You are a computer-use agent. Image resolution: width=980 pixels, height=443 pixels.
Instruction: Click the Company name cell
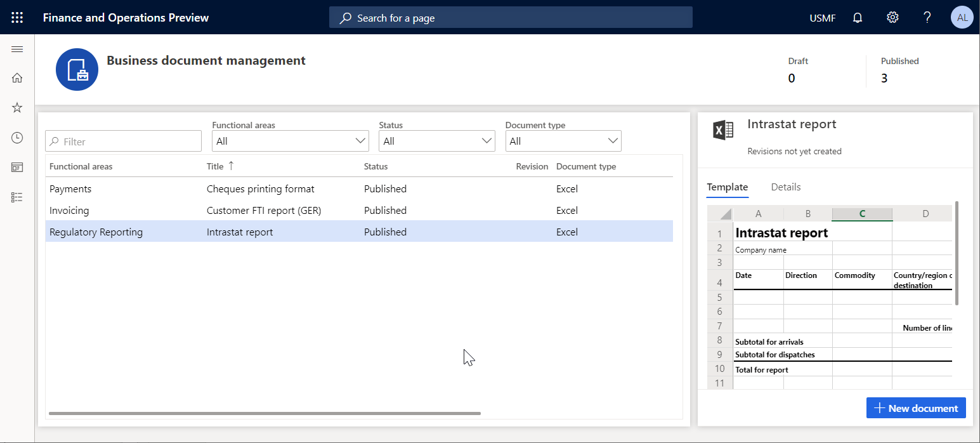tap(761, 250)
